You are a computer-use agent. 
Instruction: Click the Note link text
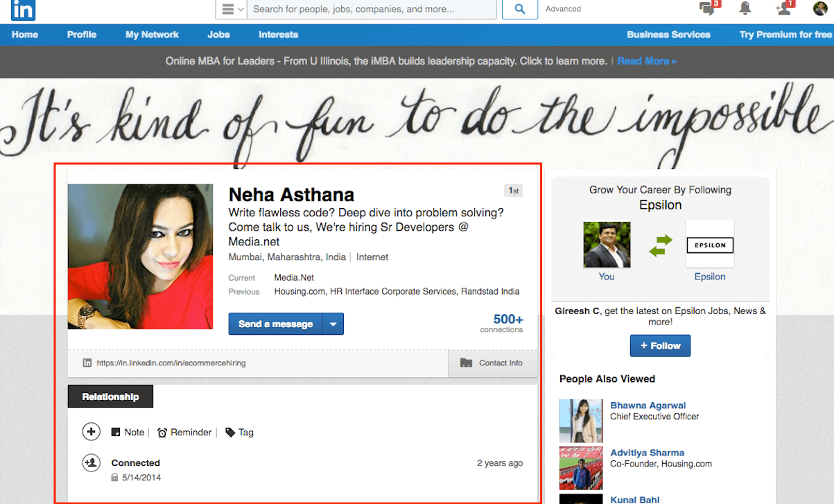tap(134, 433)
